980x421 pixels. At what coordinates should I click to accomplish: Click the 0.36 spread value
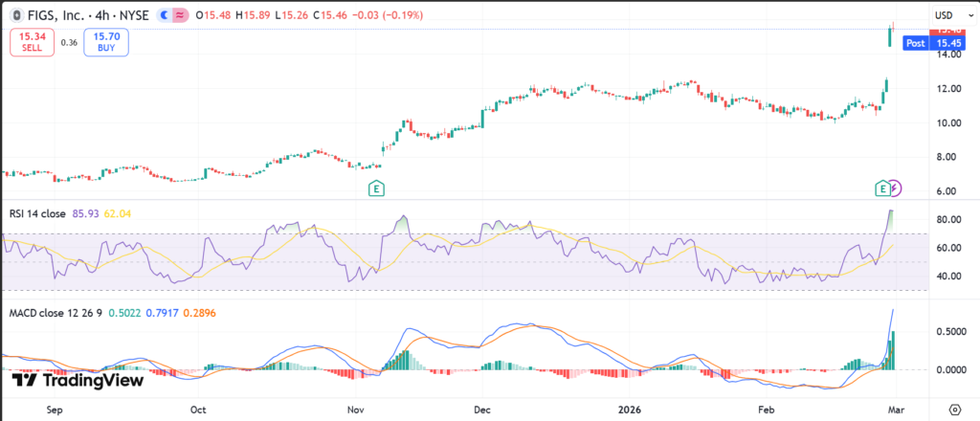pyautogui.click(x=69, y=42)
